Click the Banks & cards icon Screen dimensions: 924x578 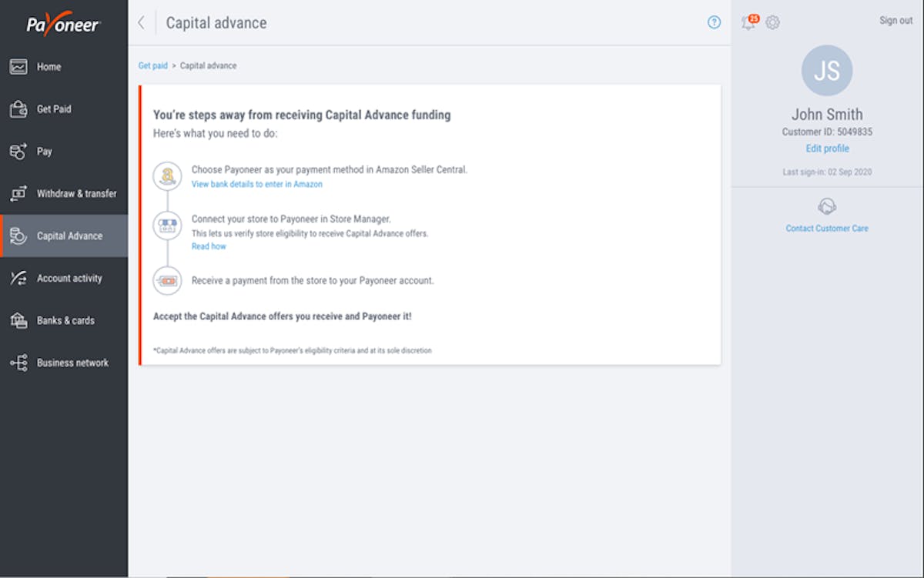(x=18, y=321)
